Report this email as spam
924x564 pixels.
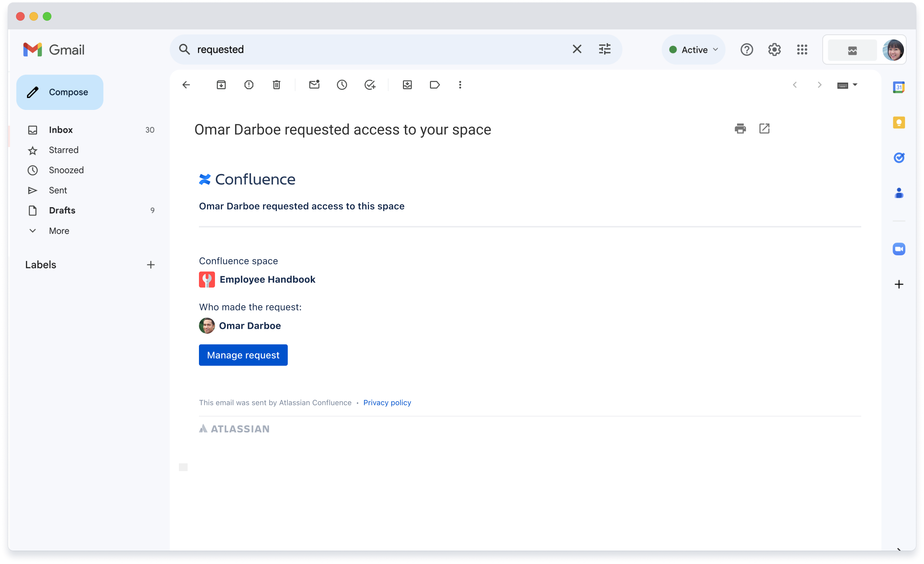tap(249, 85)
